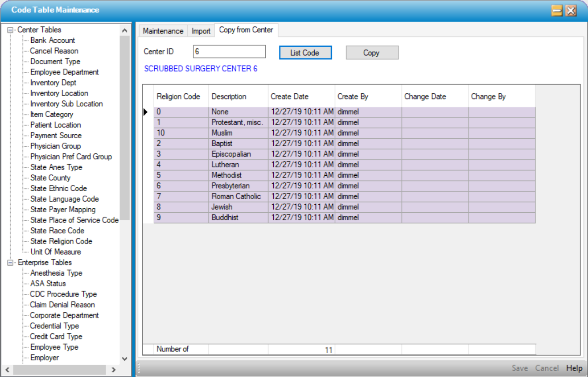Click into the Center ID input field
The width and height of the screenshot is (588, 377).
point(229,52)
